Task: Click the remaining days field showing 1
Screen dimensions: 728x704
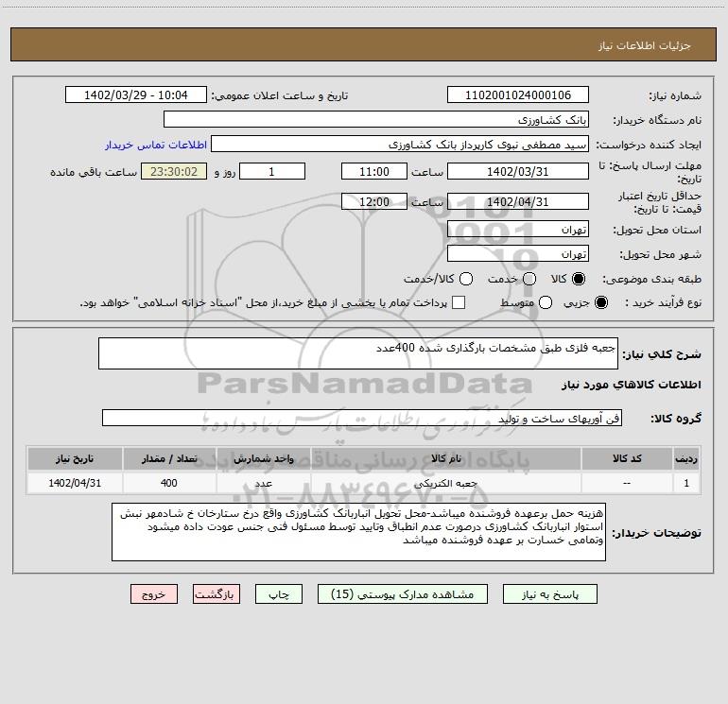Action: click(x=272, y=171)
